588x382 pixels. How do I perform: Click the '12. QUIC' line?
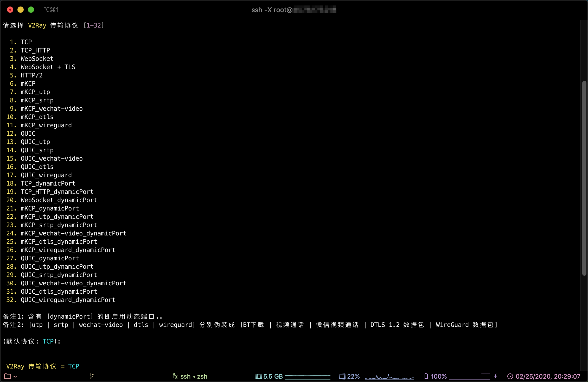(x=21, y=134)
